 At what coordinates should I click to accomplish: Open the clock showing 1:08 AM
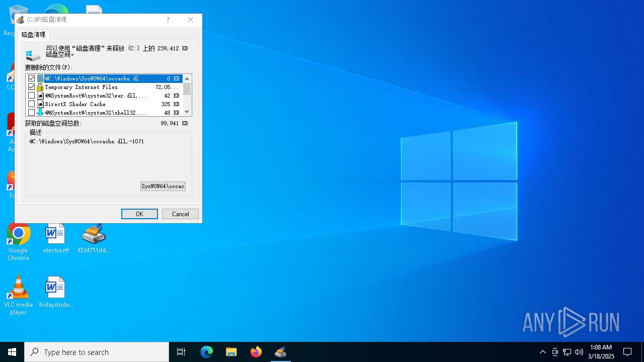coord(601,352)
